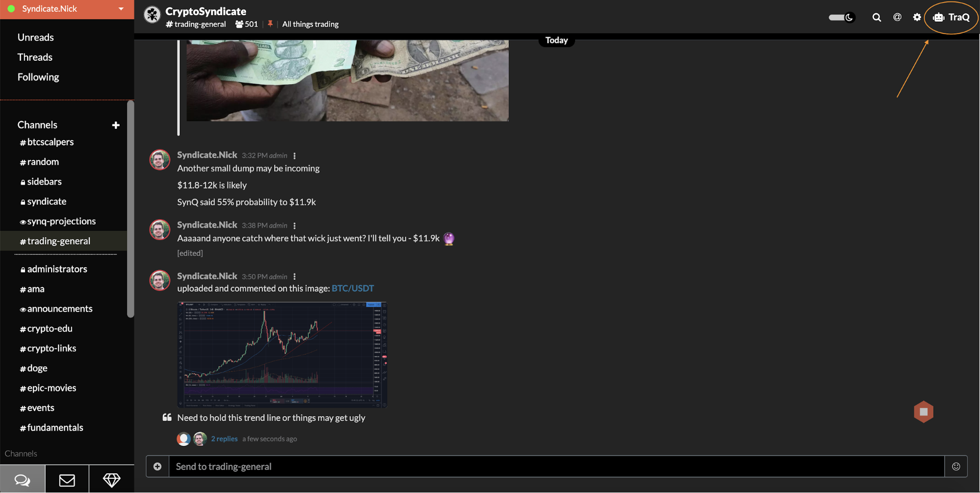Image resolution: width=980 pixels, height=493 pixels.
Task: Click the Send to trading-general message field
Action: 556,466
